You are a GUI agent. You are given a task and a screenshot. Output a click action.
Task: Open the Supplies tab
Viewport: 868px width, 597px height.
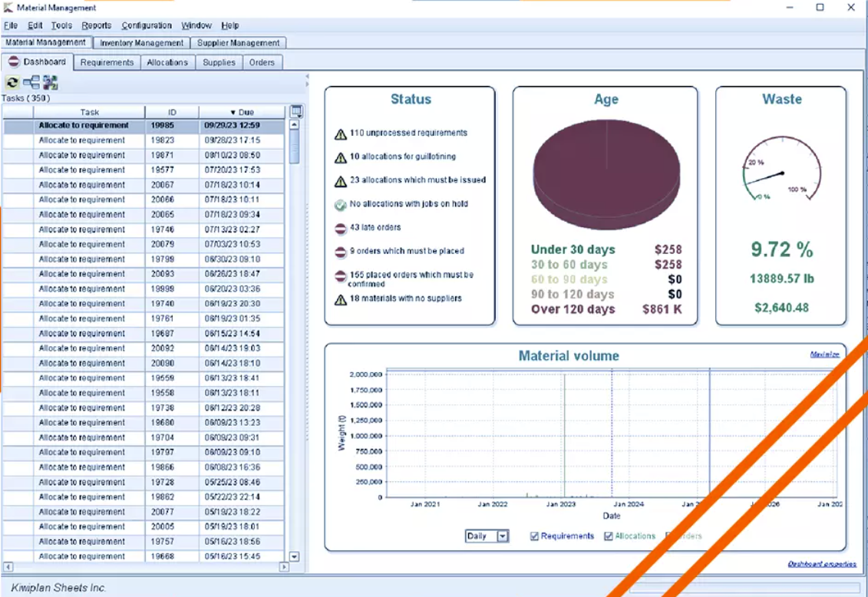[x=219, y=62]
